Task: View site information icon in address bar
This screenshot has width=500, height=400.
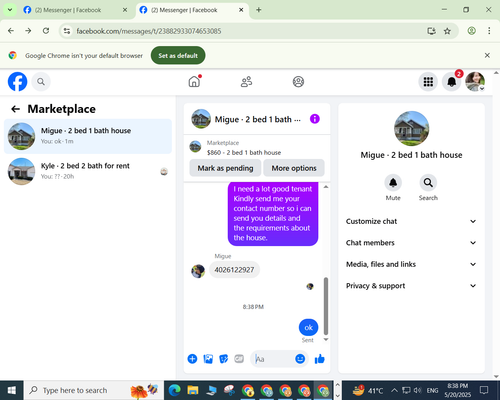Action: click(x=67, y=31)
